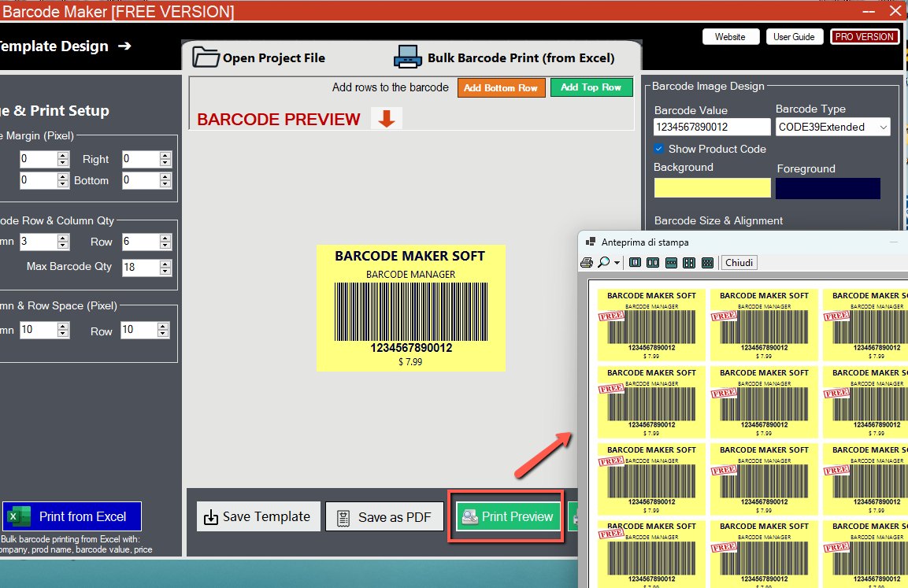
Task: Select the six-page layout icon
Action: (x=707, y=263)
